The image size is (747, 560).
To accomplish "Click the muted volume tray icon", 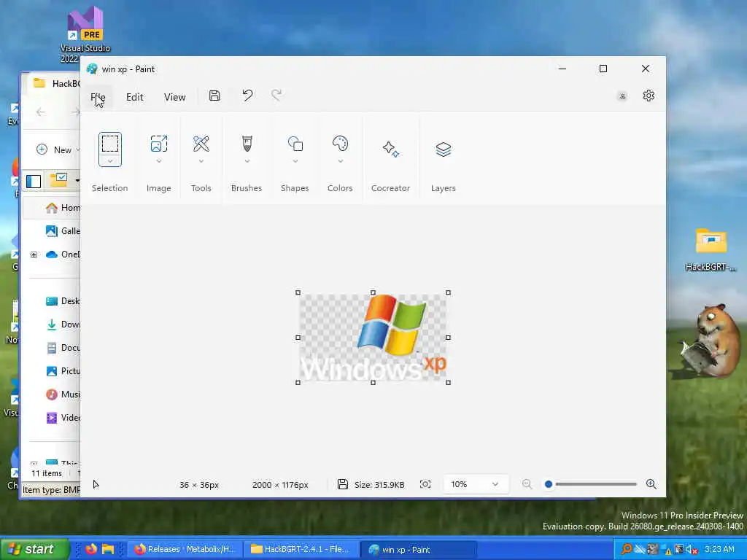I will tap(692, 550).
